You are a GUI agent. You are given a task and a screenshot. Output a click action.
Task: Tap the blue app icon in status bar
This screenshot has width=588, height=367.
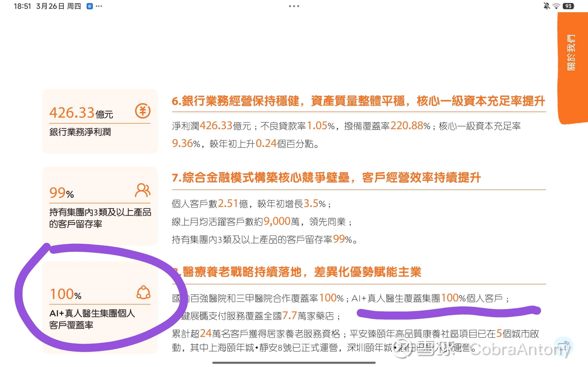[89, 6]
